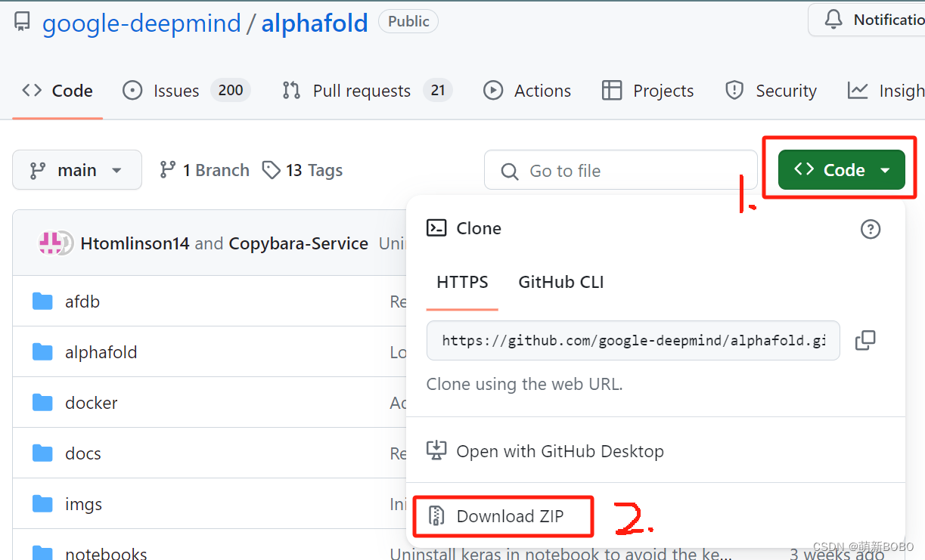Expand the main branch dropdown
This screenshot has height=560, width=925.
77,170
